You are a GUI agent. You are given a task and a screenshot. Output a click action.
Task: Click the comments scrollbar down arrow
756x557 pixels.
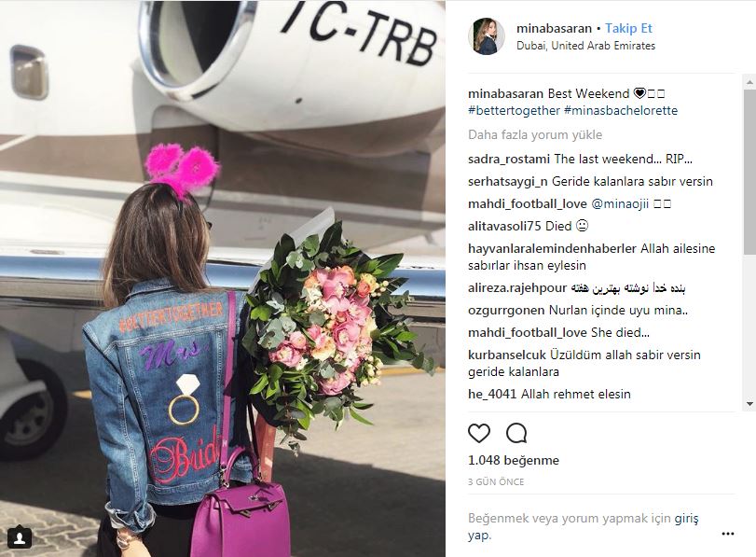coord(749,404)
